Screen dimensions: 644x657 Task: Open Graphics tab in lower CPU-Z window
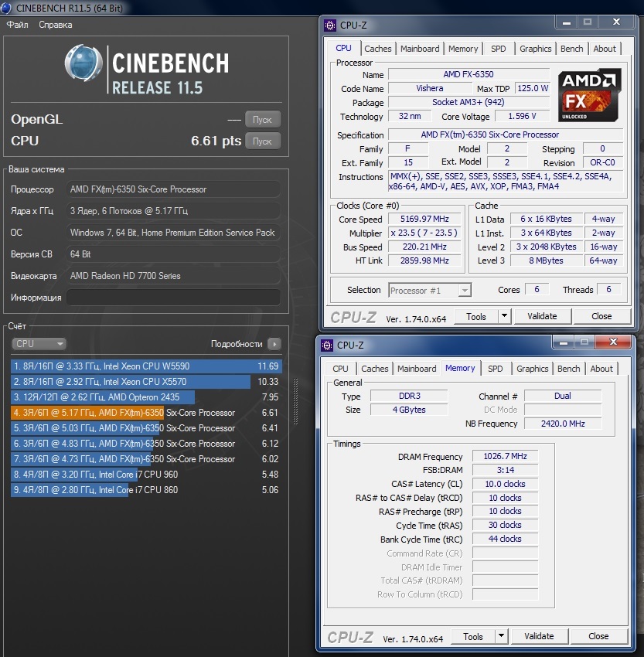pyautogui.click(x=532, y=369)
